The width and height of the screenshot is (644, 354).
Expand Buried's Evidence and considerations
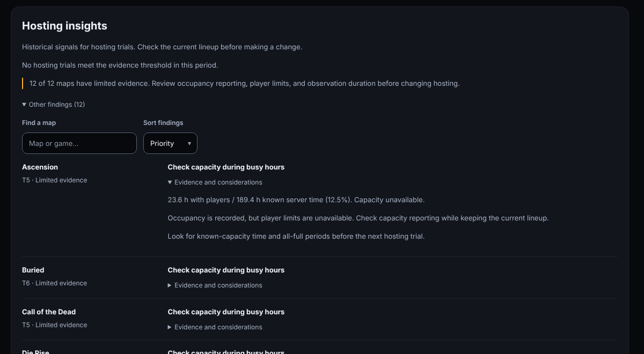215,285
